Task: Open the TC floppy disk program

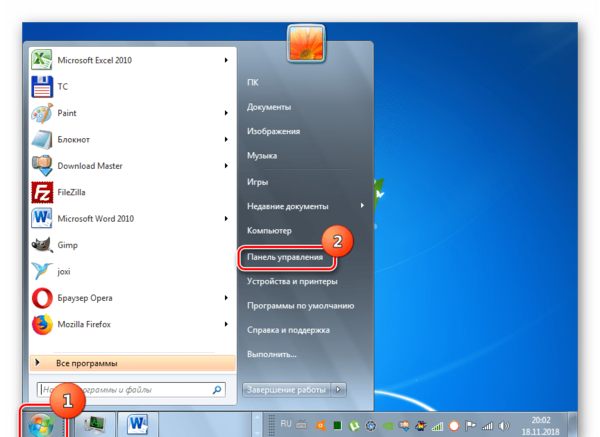Action: pos(42,86)
